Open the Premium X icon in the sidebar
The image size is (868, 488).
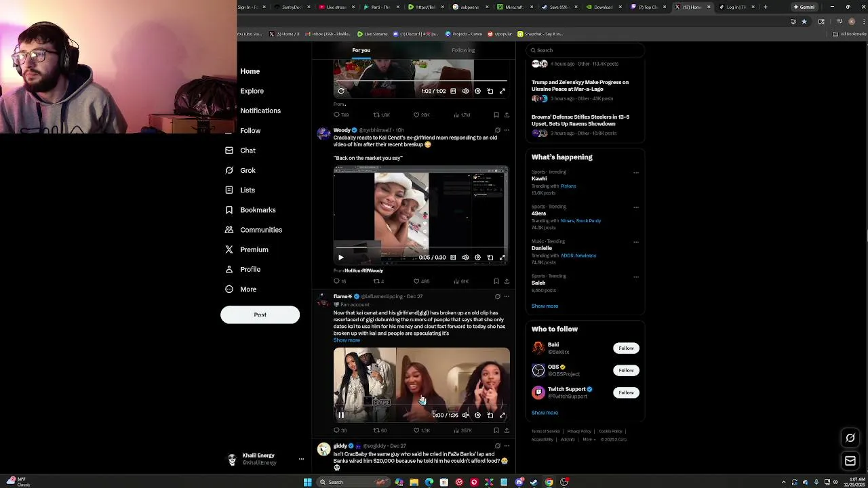pos(229,249)
